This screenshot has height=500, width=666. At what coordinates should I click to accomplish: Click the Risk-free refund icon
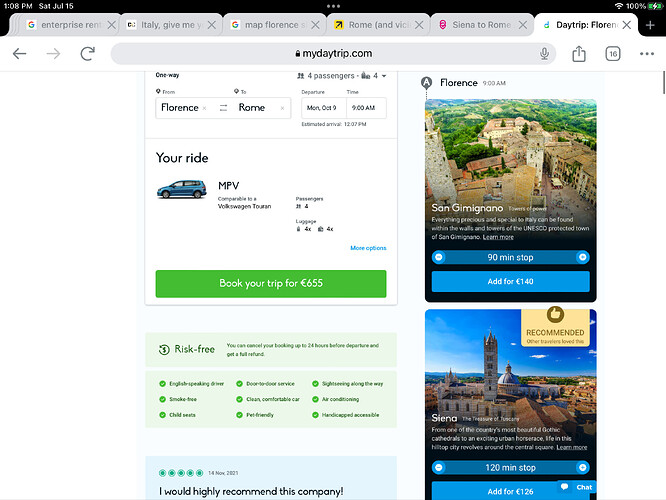pyautogui.click(x=164, y=349)
